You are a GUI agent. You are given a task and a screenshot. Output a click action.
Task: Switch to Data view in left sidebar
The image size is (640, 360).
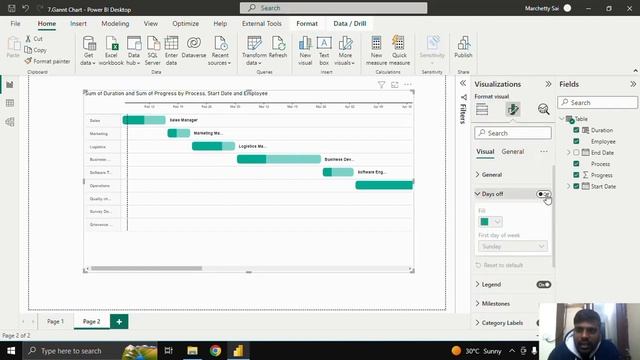coord(10,103)
